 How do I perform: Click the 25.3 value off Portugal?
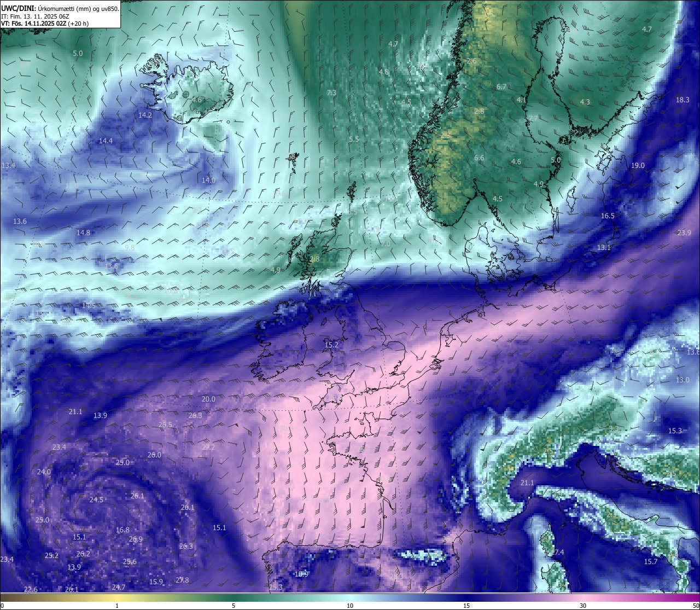point(276,588)
